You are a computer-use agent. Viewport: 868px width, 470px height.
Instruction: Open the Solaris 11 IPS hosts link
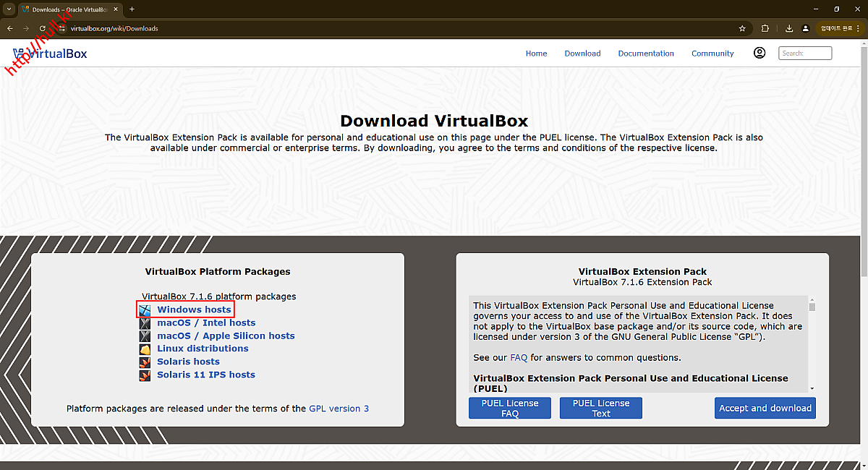click(x=206, y=375)
